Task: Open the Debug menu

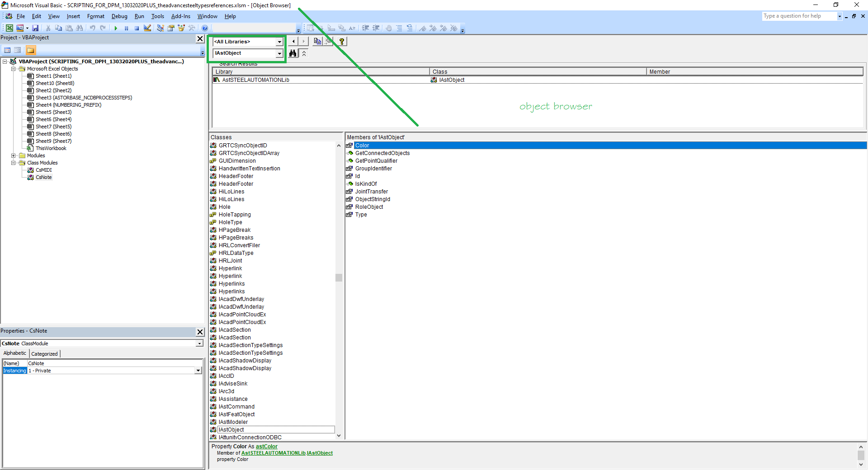Action: pos(119,16)
